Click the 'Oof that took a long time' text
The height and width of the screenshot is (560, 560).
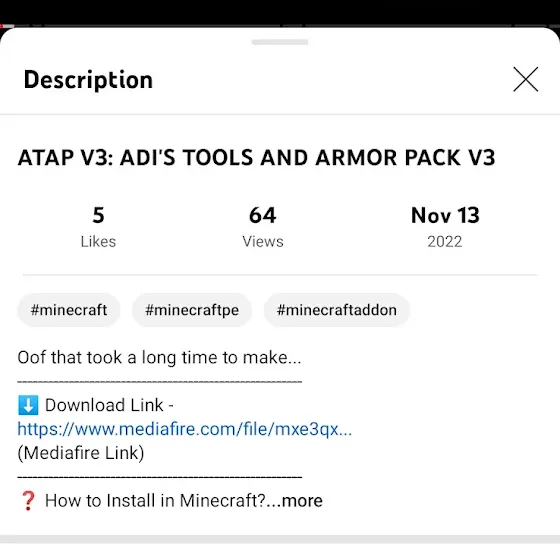click(x=159, y=358)
